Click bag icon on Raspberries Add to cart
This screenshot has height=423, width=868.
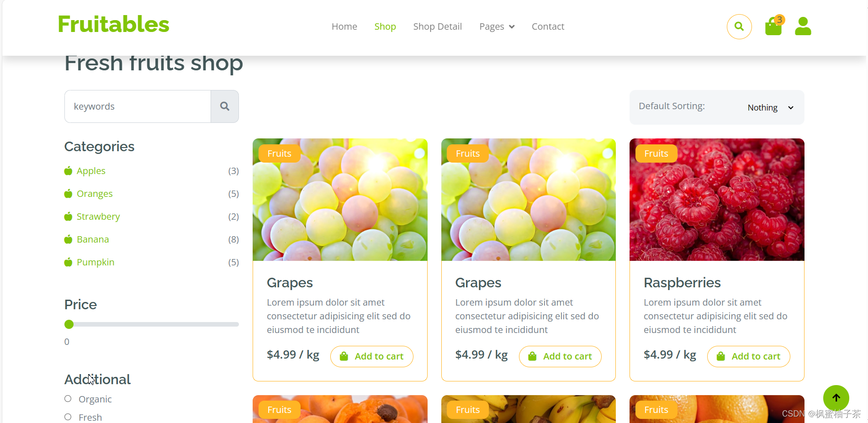(x=720, y=356)
